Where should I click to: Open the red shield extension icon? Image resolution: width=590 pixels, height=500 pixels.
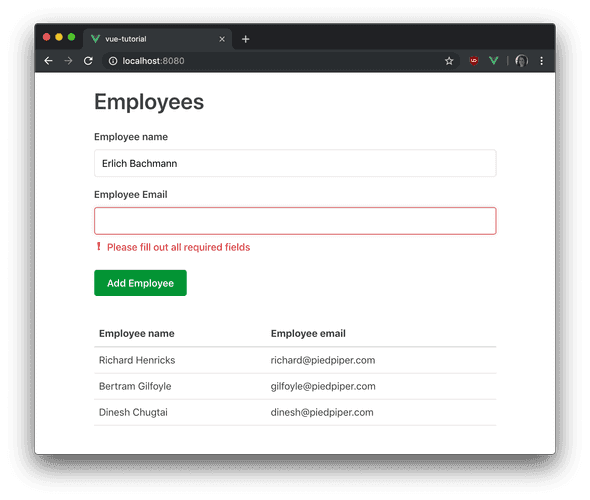[x=474, y=61]
